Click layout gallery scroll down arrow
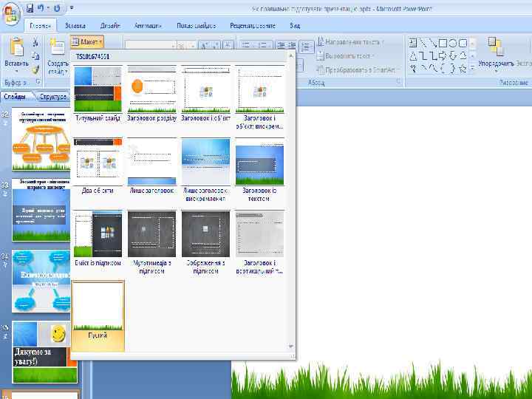This screenshot has height=399, width=532. [x=291, y=346]
